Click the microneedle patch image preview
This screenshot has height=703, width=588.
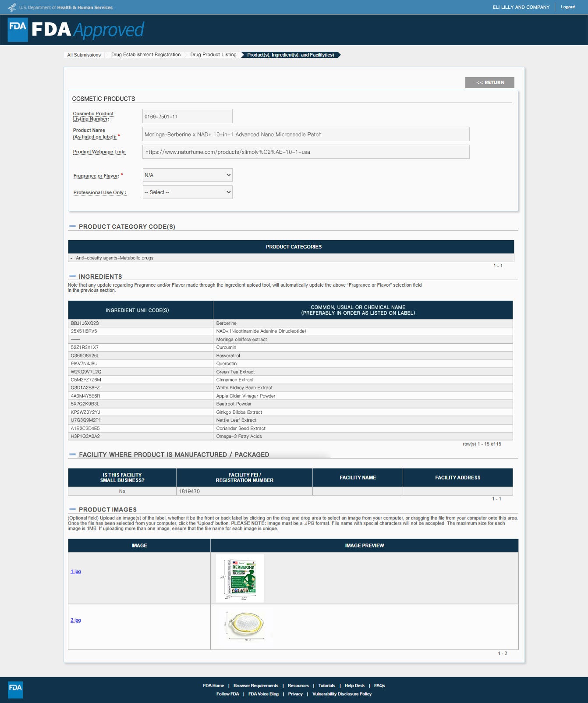(246, 625)
